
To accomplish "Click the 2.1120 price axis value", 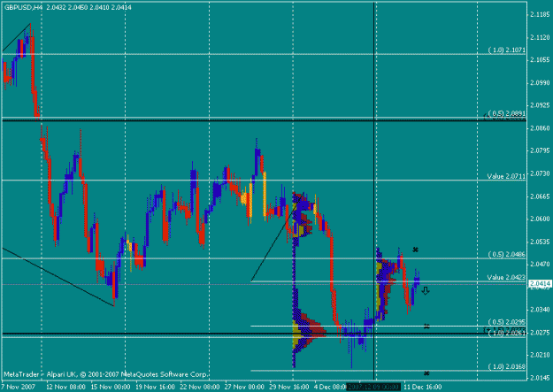I will click(540, 37).
